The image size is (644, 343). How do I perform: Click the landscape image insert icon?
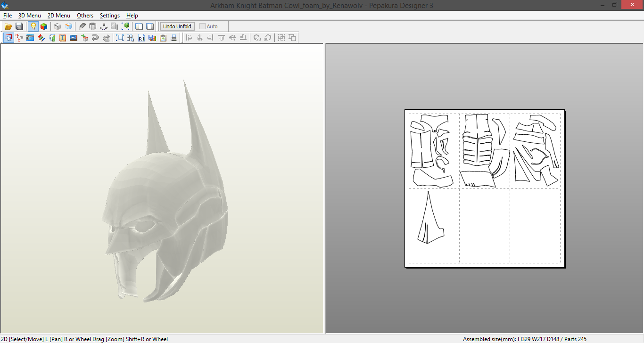point(74,38)
